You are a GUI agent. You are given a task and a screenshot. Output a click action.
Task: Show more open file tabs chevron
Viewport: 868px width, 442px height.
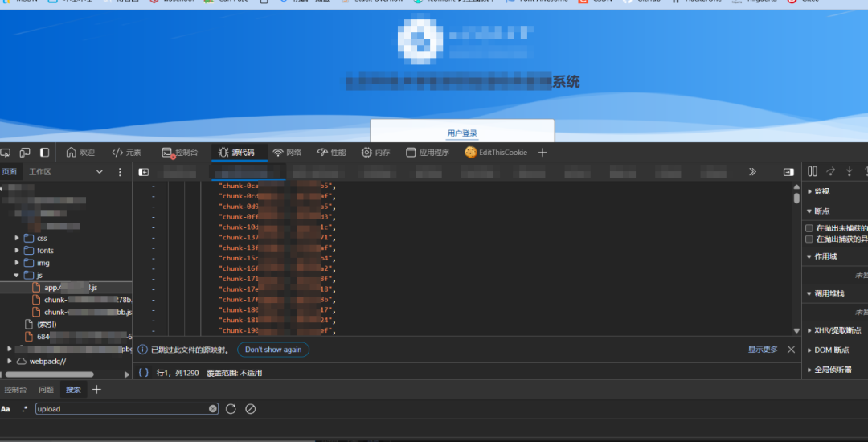753,172
